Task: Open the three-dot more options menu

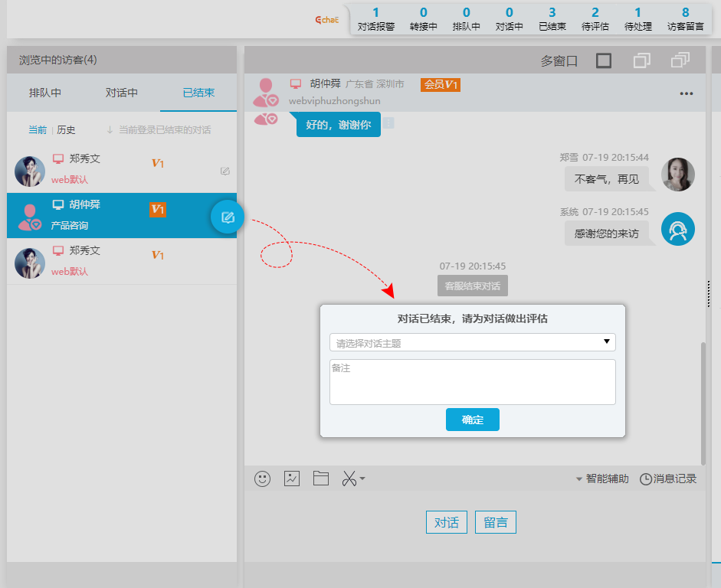Action: (687, 93)
